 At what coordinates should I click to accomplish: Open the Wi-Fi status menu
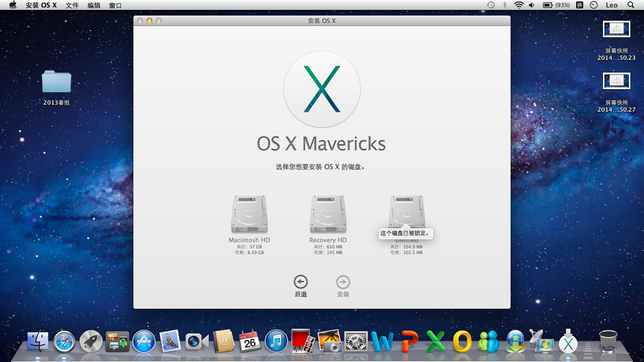point(519,5)
